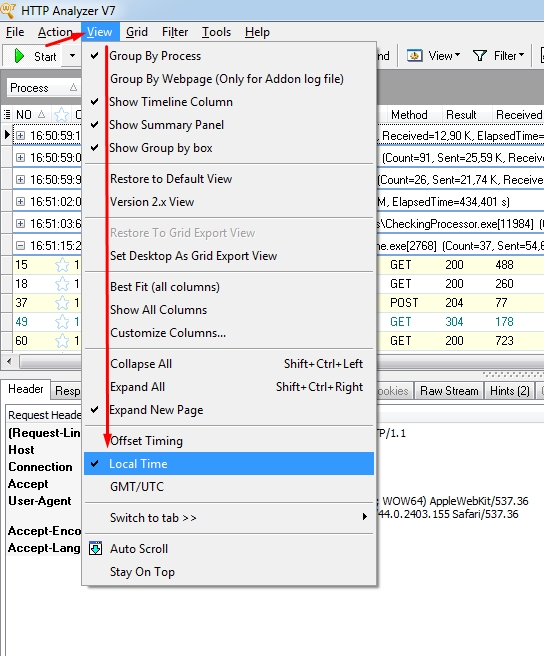The height and width of the screenshot is (656, 544).
Task: Open the toolbar View dropdown arrow
Action: point(457,55)
